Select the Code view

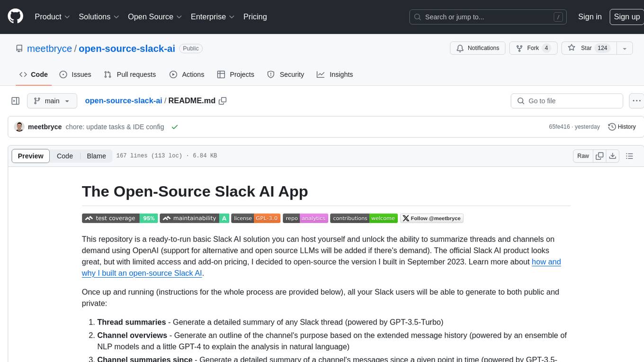point(65,156)
